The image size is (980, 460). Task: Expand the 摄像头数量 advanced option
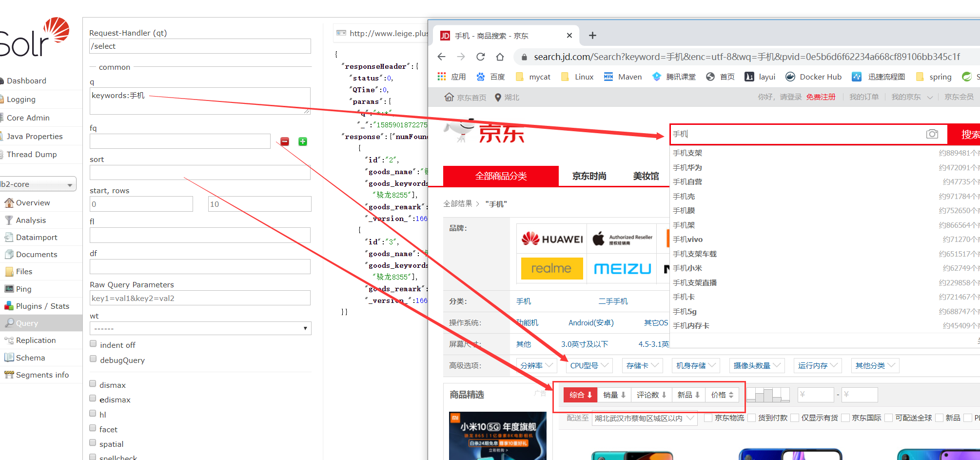[757, 365]
